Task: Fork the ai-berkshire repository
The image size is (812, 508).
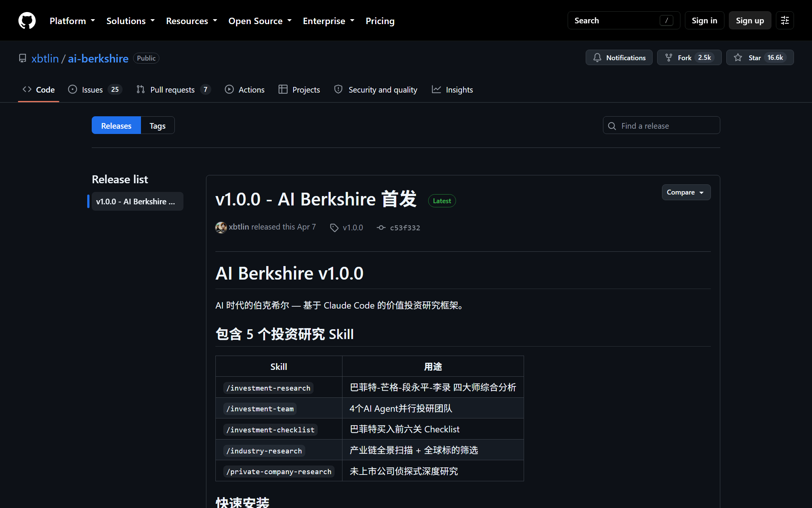Action: pyautogui.click(x=689, y=58)
